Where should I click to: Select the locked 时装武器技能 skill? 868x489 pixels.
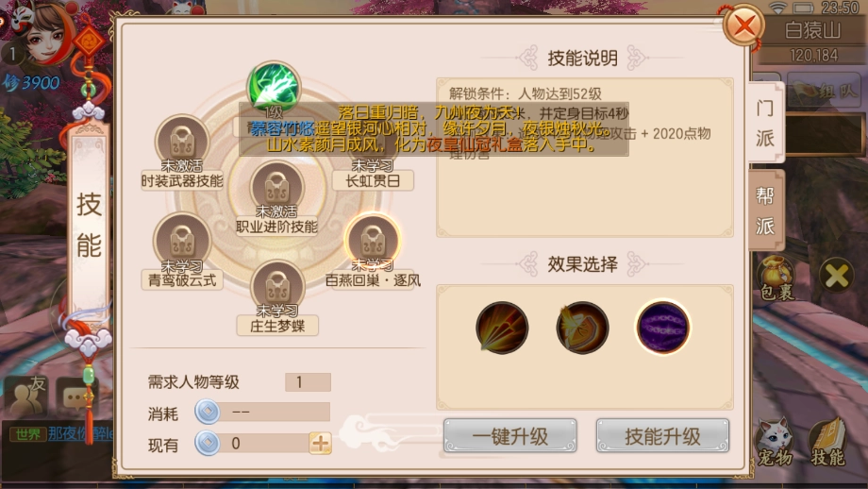pos(182,142)
